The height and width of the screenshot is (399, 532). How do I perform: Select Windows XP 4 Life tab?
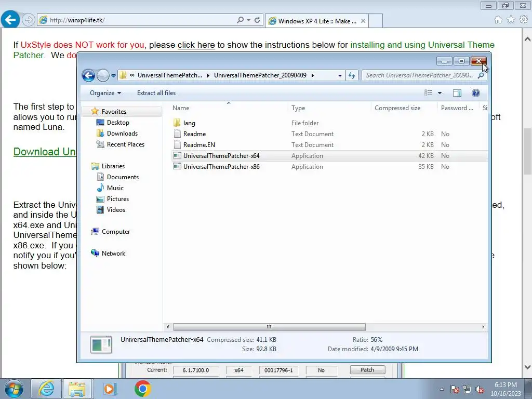pyautogui.click(x=317, y=21)
